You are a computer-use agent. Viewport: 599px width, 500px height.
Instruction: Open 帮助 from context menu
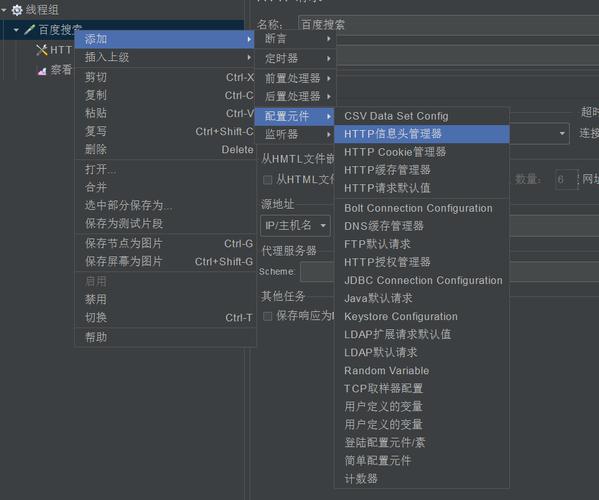(x=165, y=337)
